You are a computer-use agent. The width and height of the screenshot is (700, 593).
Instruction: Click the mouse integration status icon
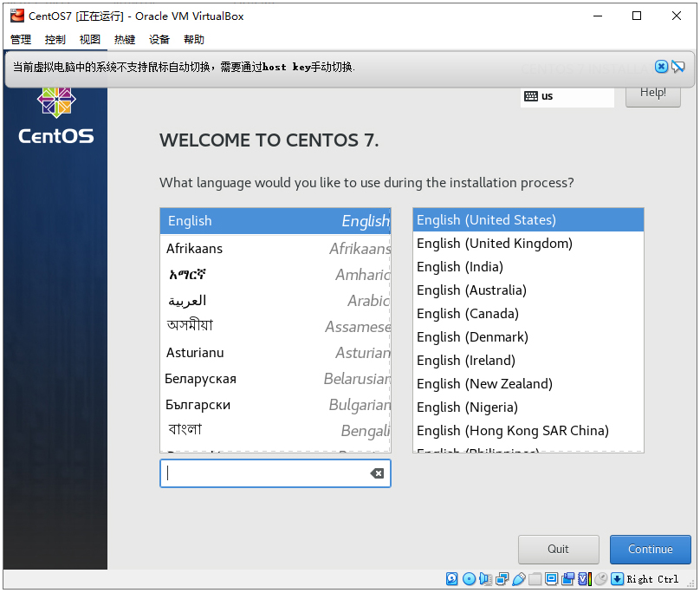point(600,579)
